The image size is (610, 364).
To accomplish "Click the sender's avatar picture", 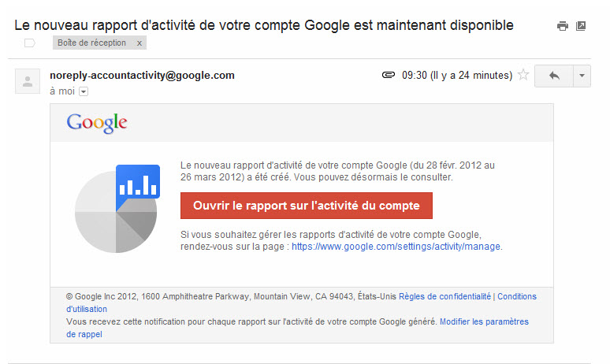I will (28, 81).
